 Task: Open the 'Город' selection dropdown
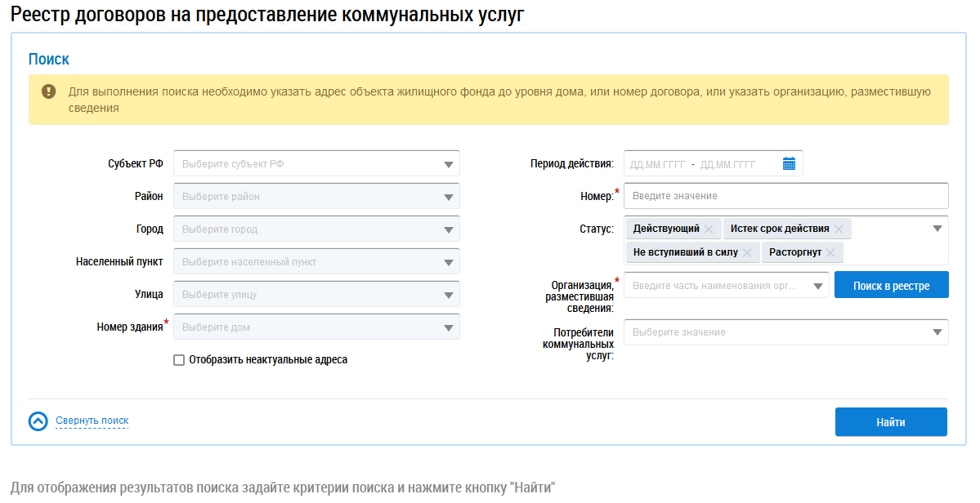click(x=448, y=229)
